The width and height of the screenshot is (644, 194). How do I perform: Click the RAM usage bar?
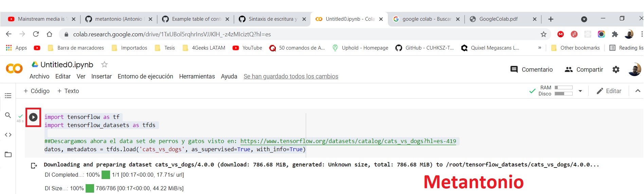(x=563, y=87)
